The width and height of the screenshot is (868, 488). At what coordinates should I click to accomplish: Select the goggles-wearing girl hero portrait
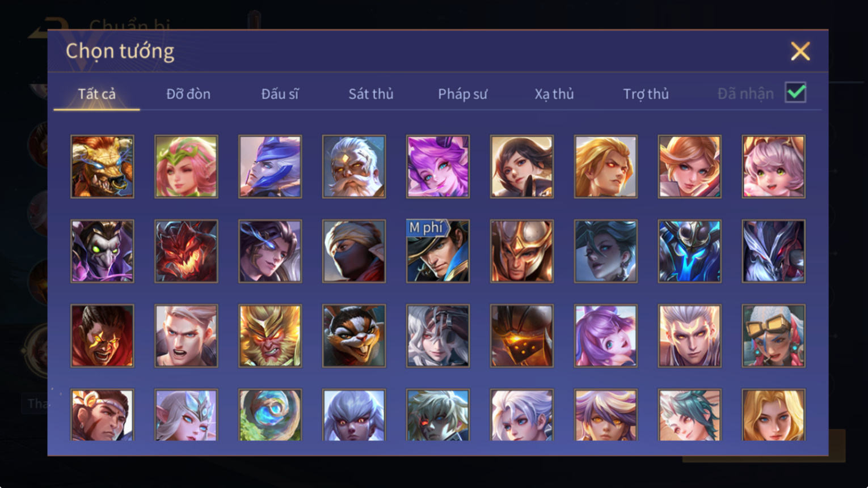pyautogui.click(x=773, y=336)
